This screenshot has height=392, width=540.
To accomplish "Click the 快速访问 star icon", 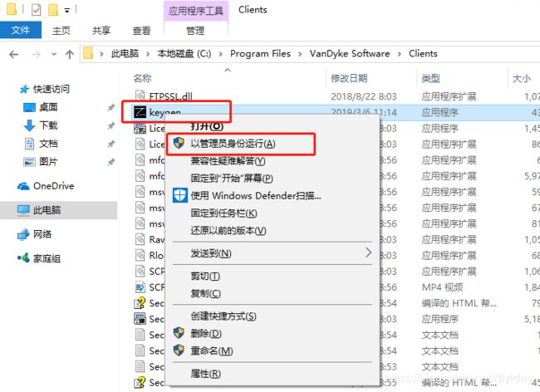I will 24,89.
